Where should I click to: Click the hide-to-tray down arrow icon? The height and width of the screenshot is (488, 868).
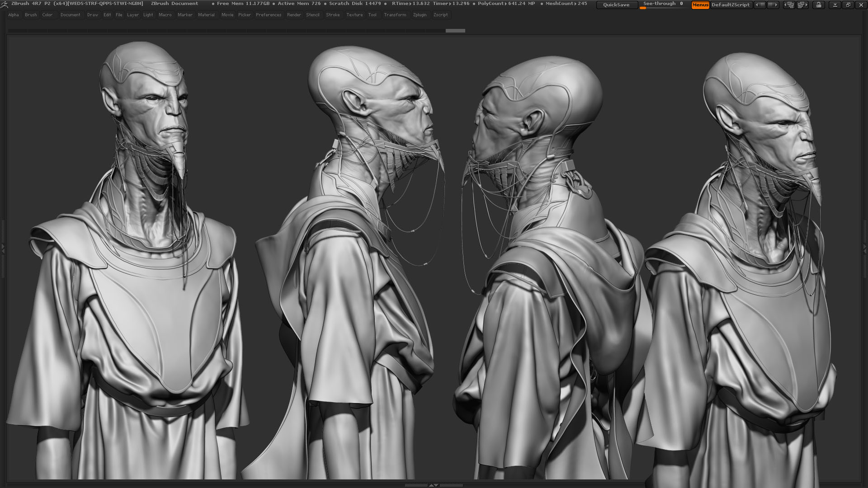(835, 5)
